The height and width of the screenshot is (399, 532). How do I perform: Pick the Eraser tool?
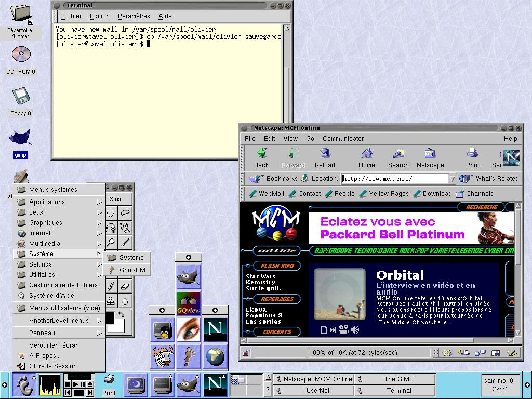[x=125, y=287]
